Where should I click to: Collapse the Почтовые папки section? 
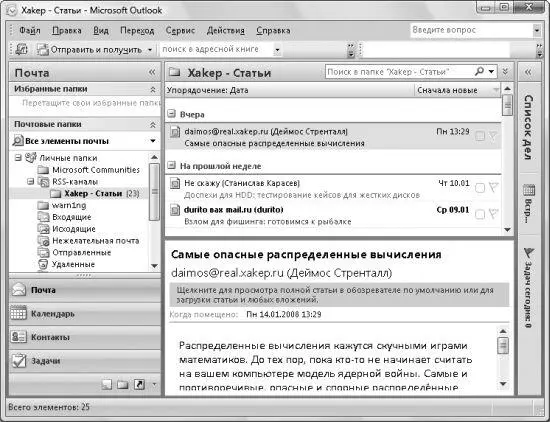coord(153,125)
